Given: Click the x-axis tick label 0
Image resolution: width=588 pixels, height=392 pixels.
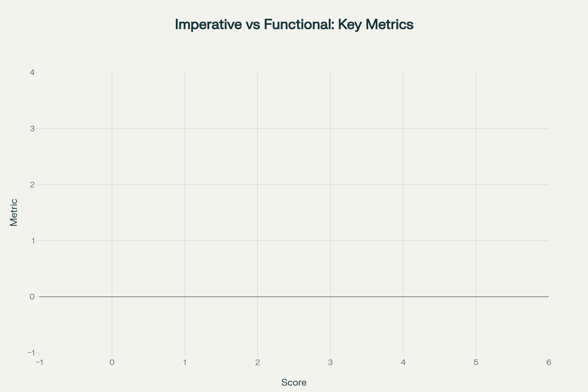Looking at the screenshot, I should coord(112,363).
